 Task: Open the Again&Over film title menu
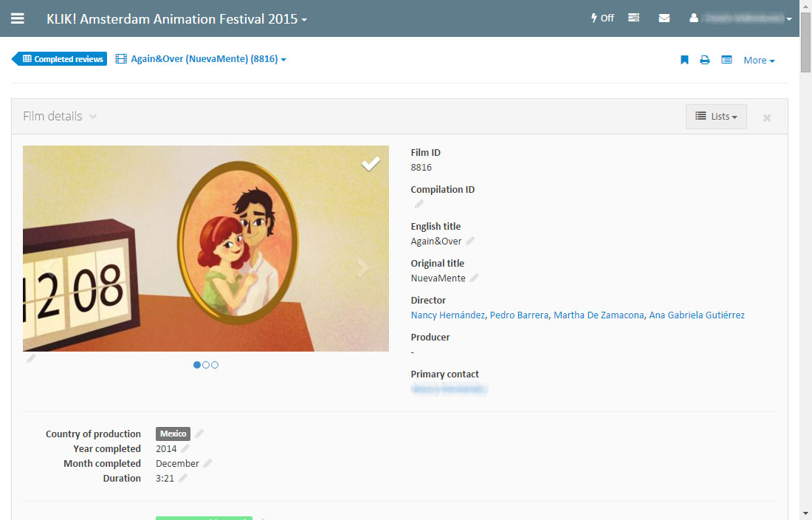201,59
